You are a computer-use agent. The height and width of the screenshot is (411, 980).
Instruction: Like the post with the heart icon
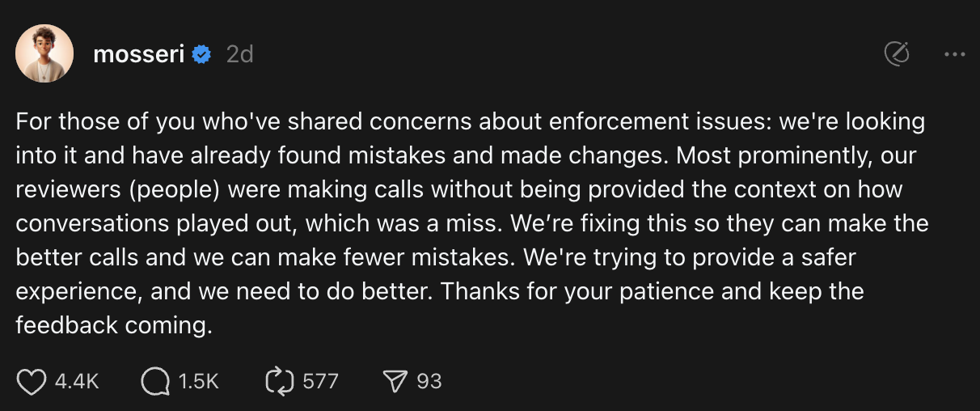click(x=32, y=382)
